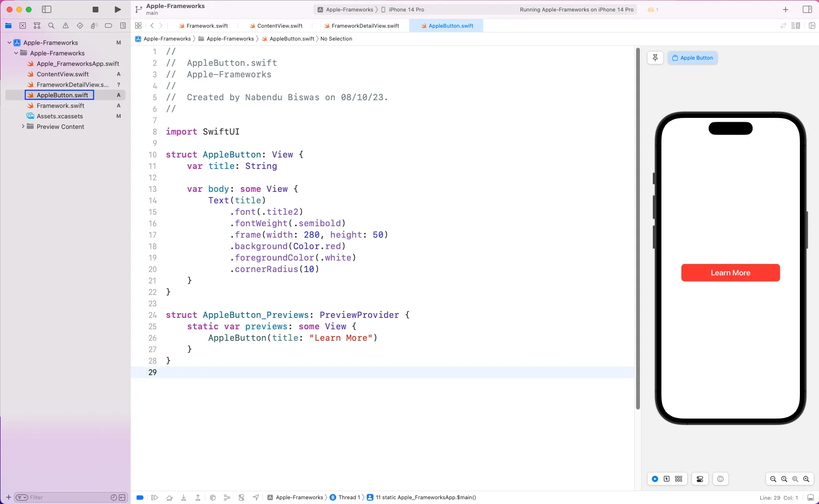Pin the preview canvas

click(x=655, y=58)
